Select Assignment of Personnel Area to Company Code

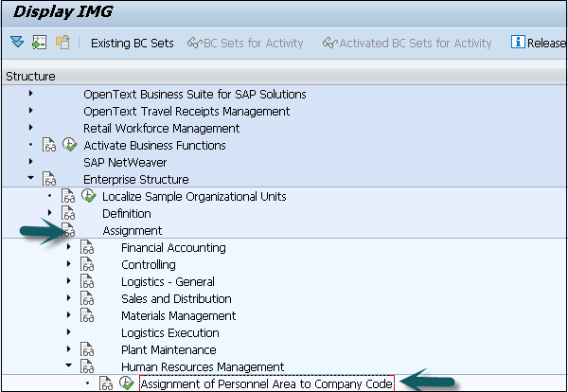tap(266, 384)
